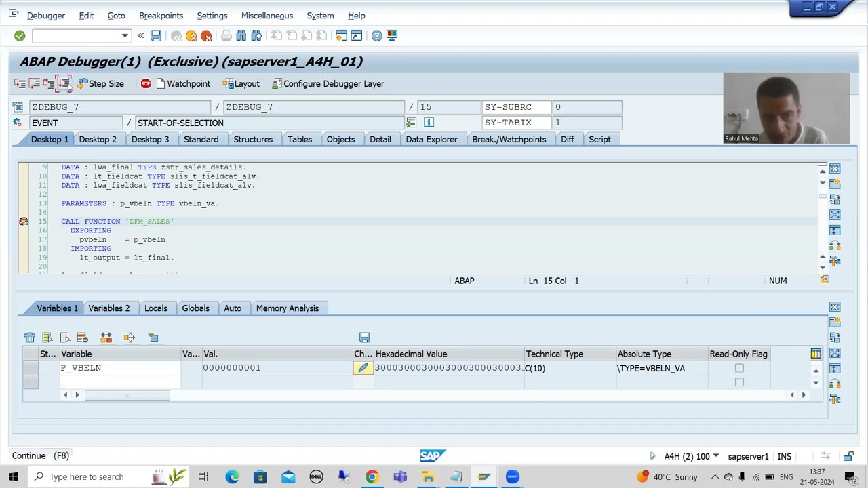868x488 pixels.
Task: Switch to the Desktop 3 tab
Action: (150, 139)
